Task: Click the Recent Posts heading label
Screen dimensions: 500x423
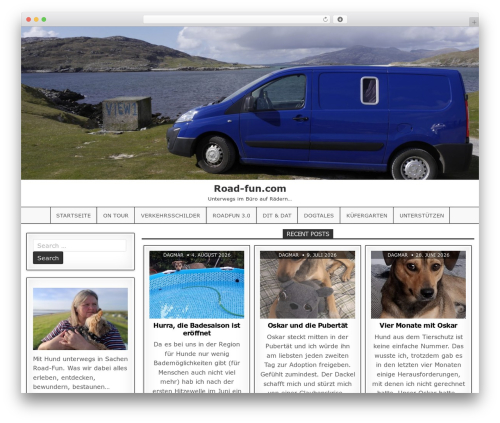Action: pyautogui.click(x=308, y=234)
